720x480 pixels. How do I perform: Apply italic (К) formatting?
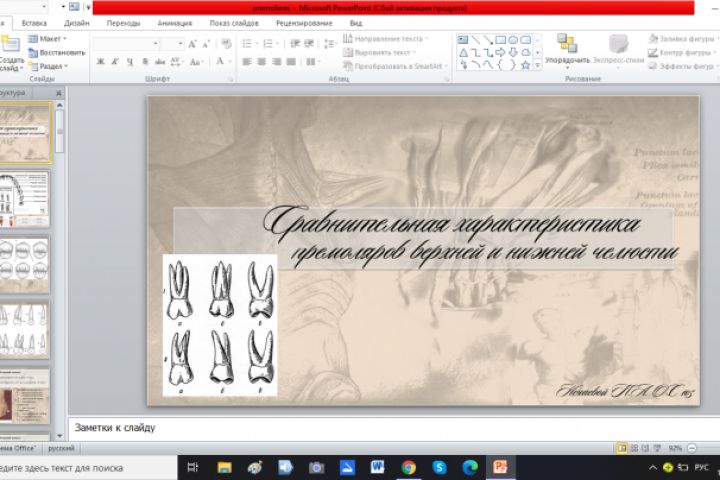pos(115,62)
